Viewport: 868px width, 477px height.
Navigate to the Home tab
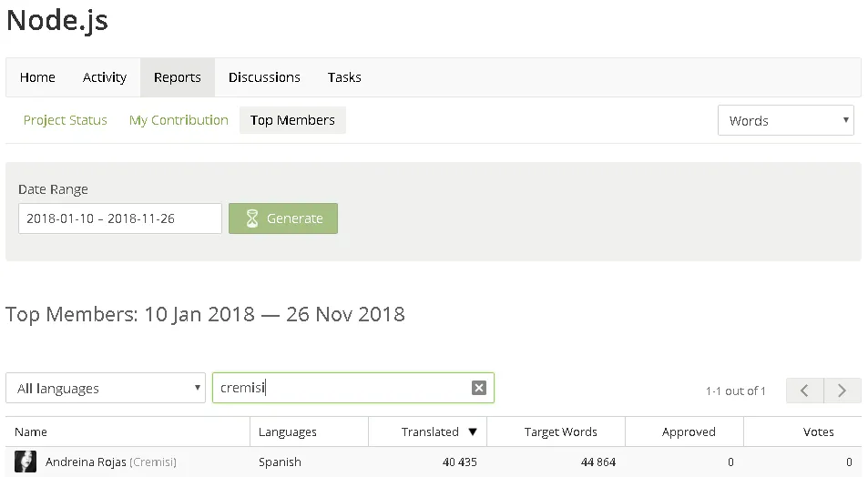37,77
